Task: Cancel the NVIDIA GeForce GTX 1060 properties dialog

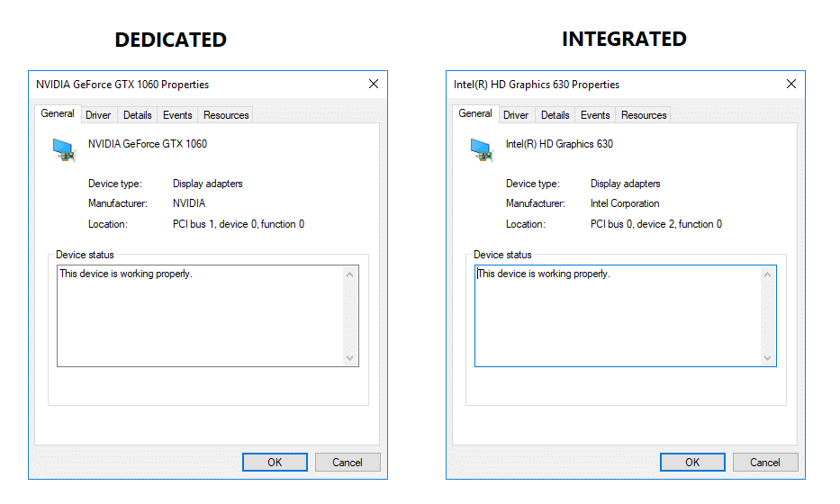Action: coord(348,463)
